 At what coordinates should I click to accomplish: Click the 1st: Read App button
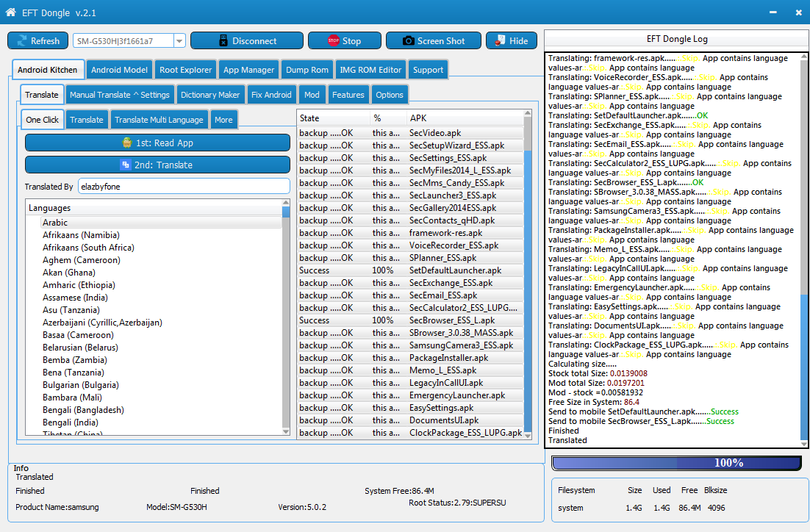click(x=157, y=143)
